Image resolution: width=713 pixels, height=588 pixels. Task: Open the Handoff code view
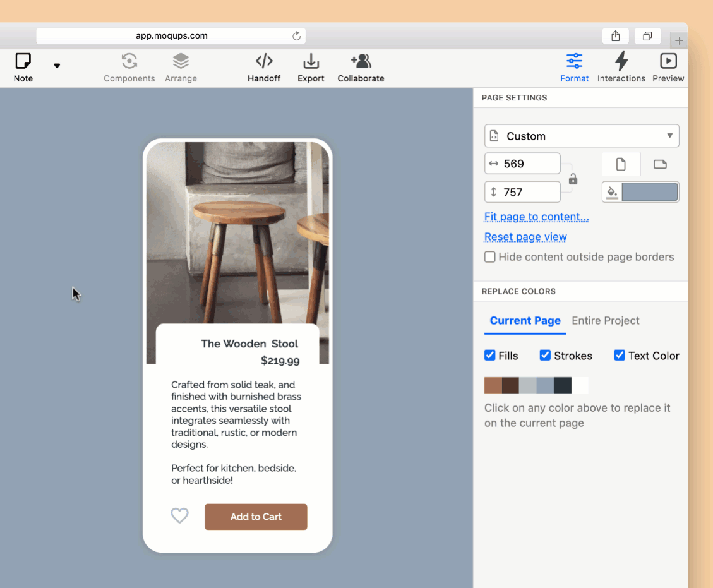(x=264, y=61)
